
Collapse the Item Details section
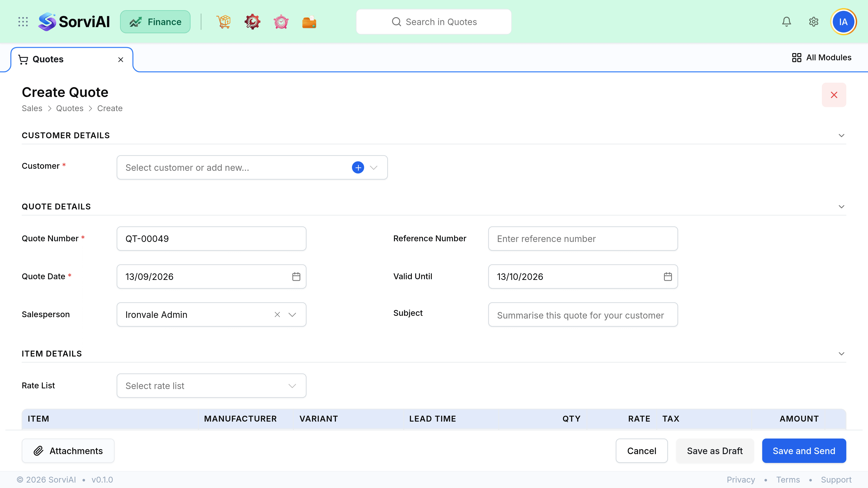841,354
